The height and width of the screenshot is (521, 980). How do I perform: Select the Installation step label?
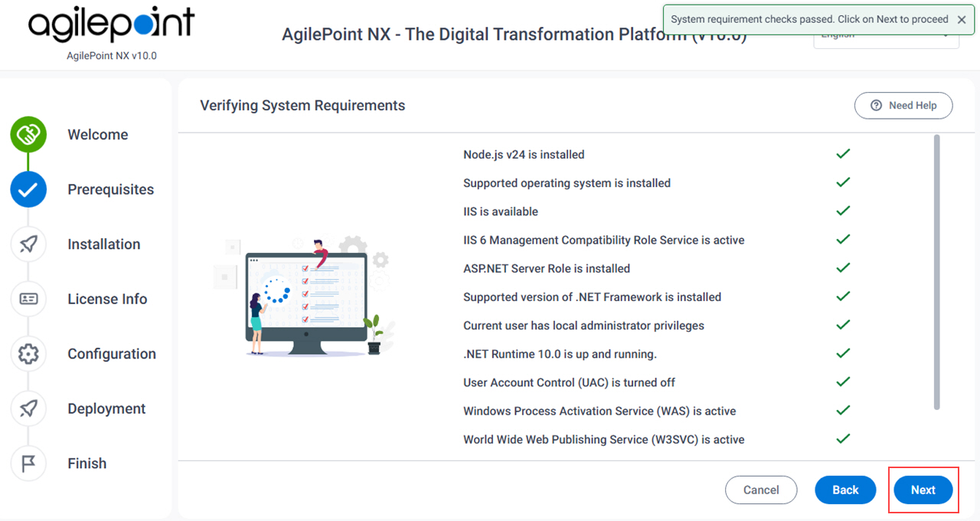tap(104, 244)
